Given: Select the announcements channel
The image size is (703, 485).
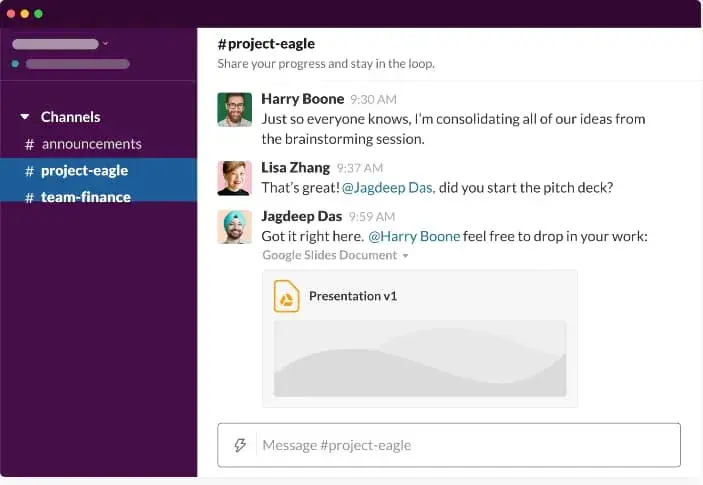Looking at the screenshot, I should [91, 144].
